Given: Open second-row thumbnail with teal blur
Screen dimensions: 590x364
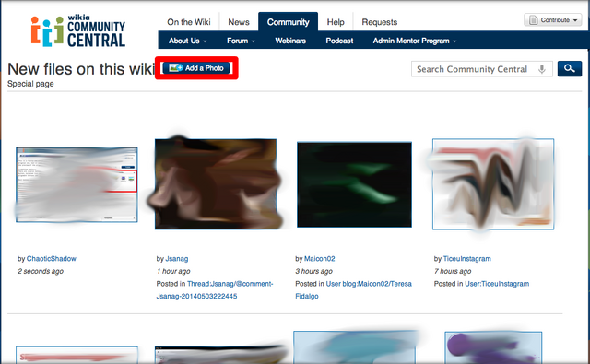Looking at the screenshot, I should pyautogui.click(x=354, y=347).
